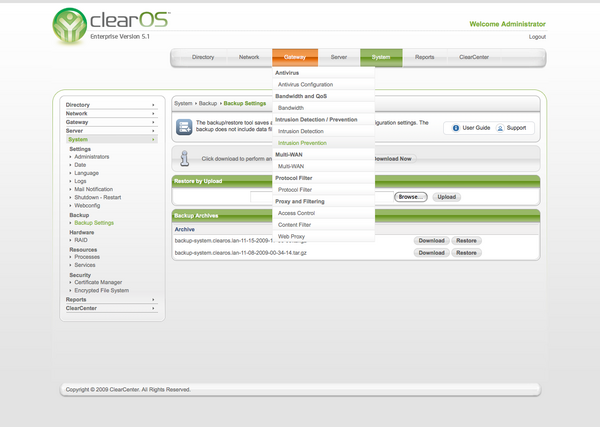Click Backup in the breadcrumb
This screenshot has width=600, height=427.
208,103
